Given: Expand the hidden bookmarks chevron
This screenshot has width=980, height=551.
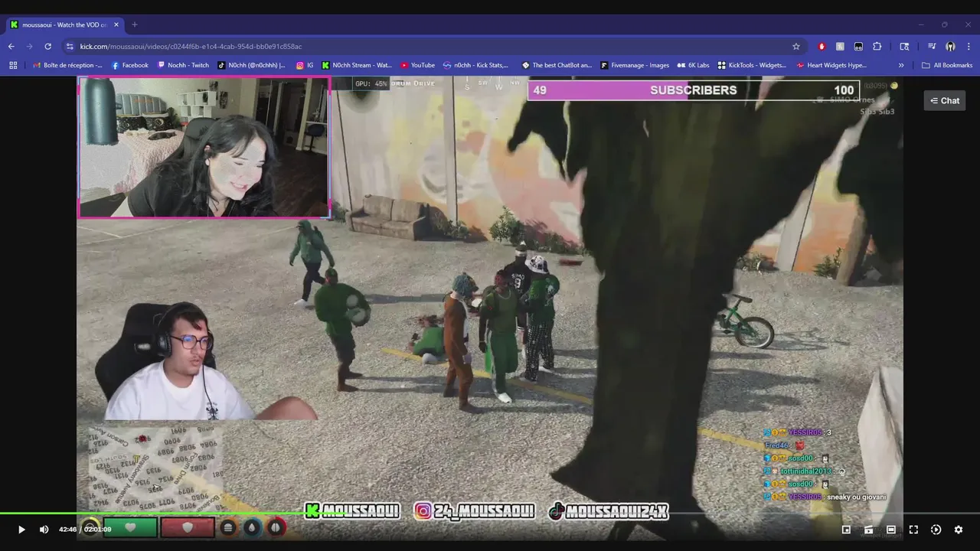Looking at the screenshot, I should (x=901, y=65).
